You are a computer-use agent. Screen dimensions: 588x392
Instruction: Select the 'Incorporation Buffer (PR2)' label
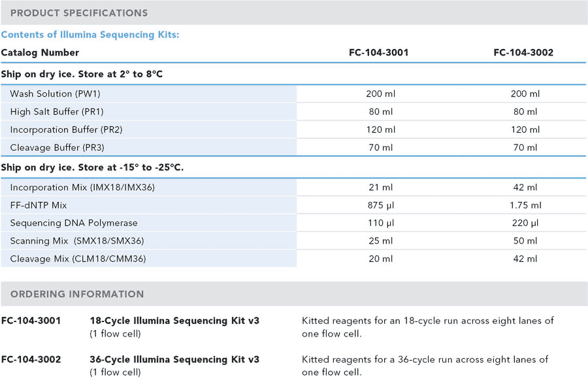67,130
